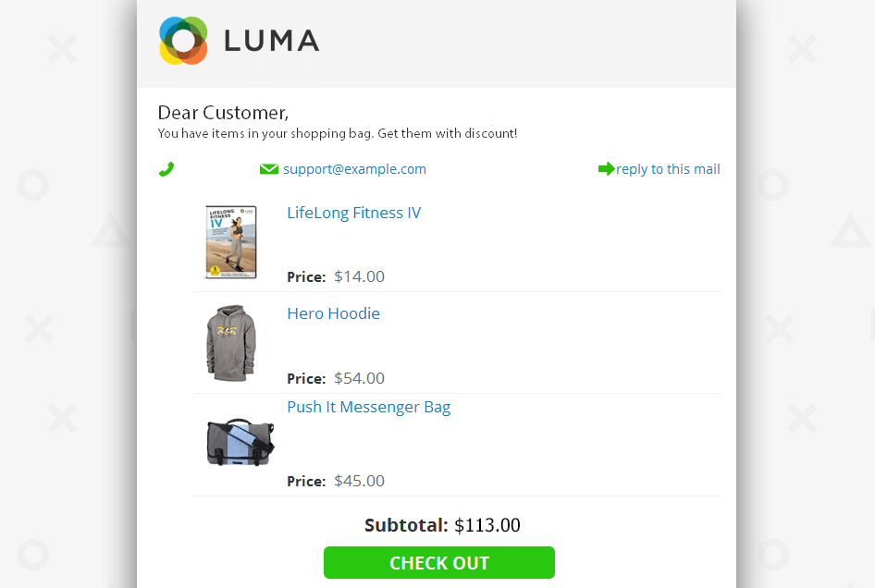Click the 'Dear Customer,' greeting heading

click(x=223, y=113)
